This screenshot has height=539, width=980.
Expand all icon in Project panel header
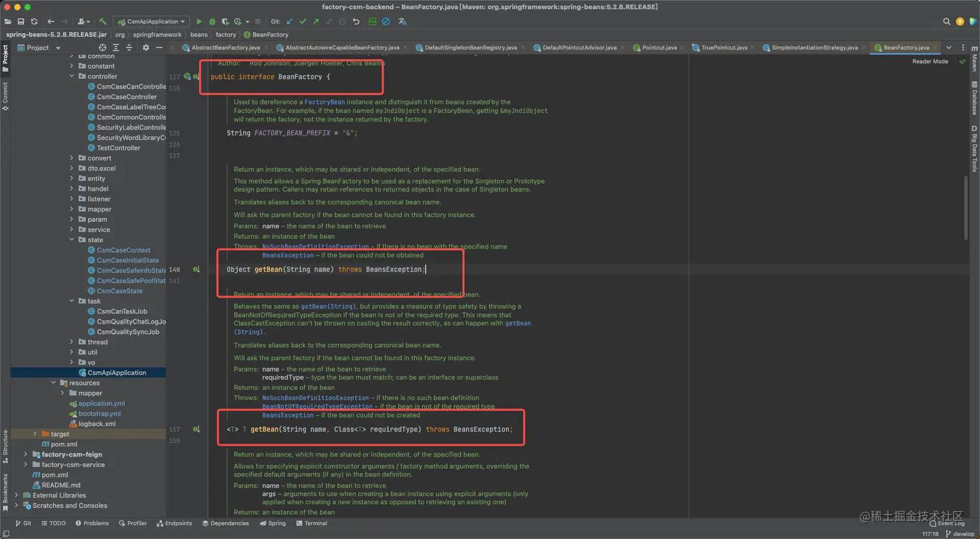[116, 47]
